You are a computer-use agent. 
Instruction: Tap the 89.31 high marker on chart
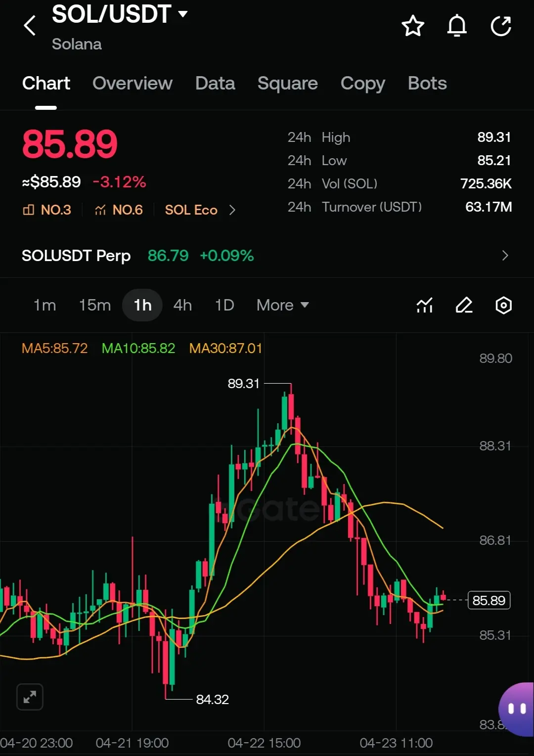(x=243, y=383)
